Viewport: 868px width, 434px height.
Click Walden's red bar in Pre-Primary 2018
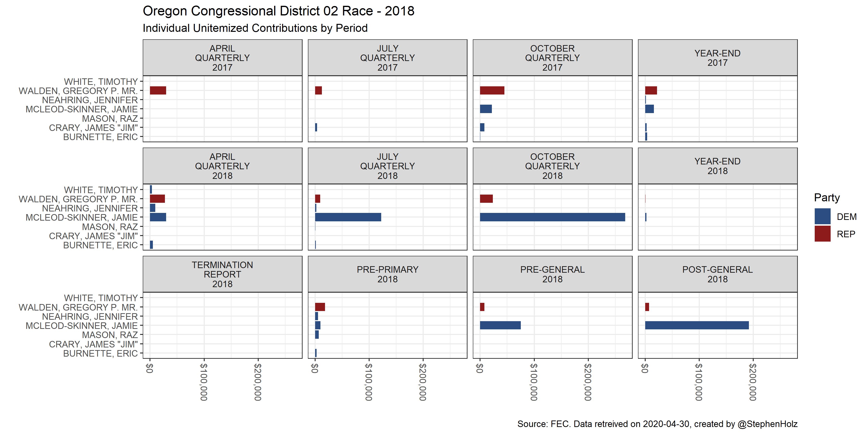320,307
